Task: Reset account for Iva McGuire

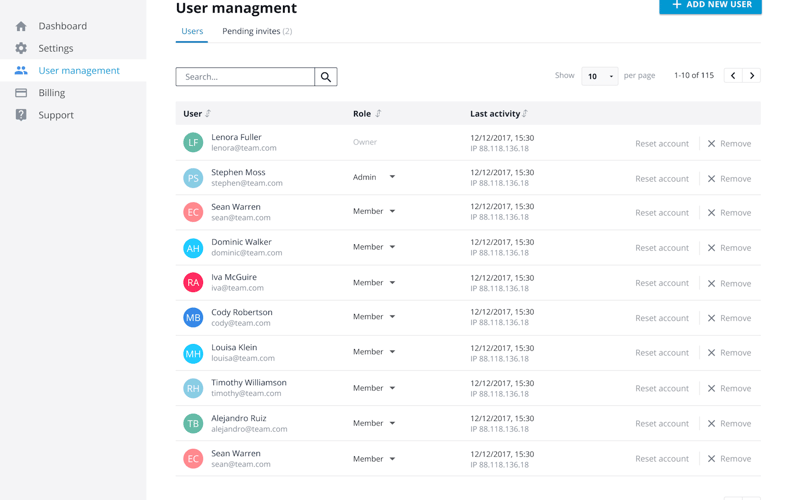Action: point(662,283)
